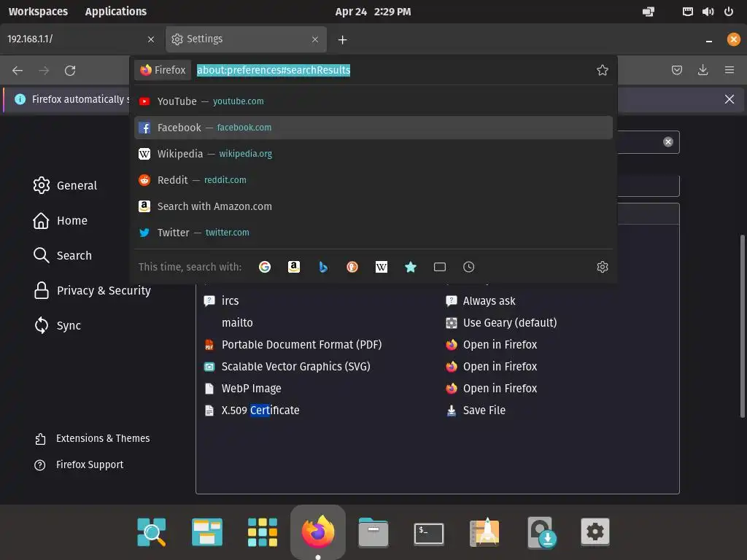Screen dimensions: 747x560
Task: Select the WebP Image row
Action: tap(438, 389)
